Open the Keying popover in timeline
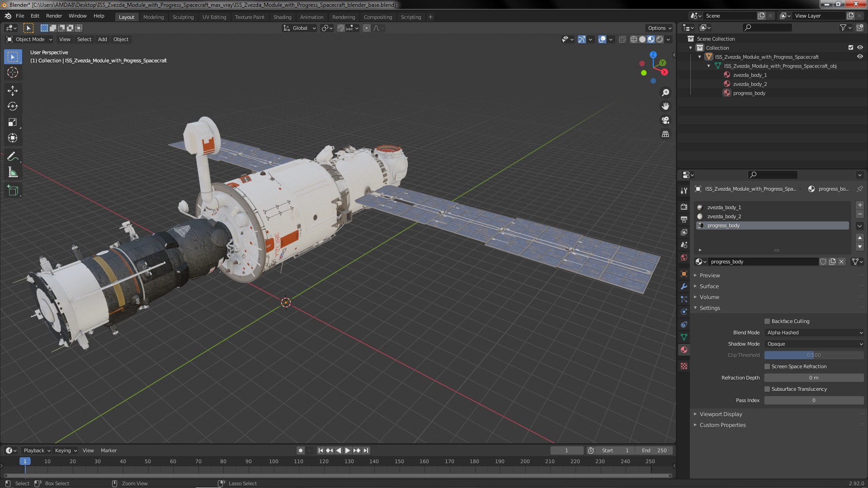 click(x=66, y=450)
